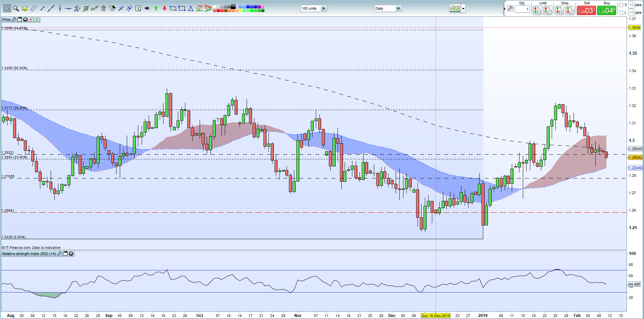644x319 pixels.
Task: Choose the rectangle drawing tool
Action: pos(182,8)
